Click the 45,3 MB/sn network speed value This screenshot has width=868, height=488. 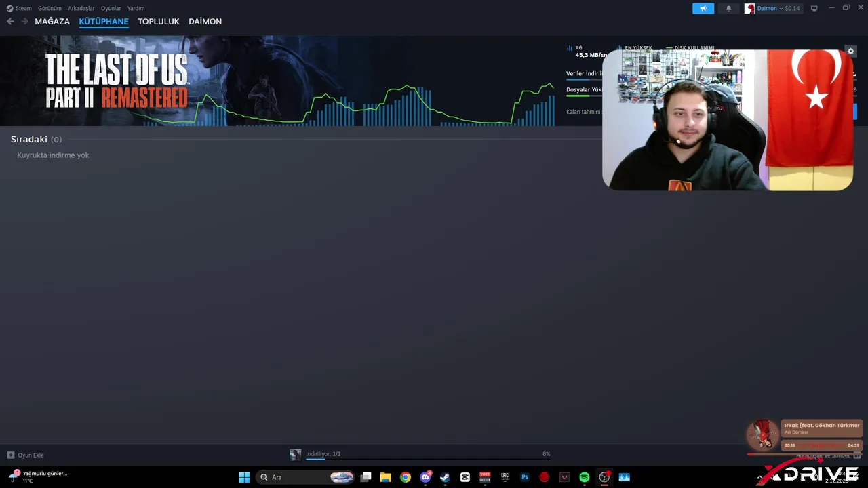click(591, 55)
